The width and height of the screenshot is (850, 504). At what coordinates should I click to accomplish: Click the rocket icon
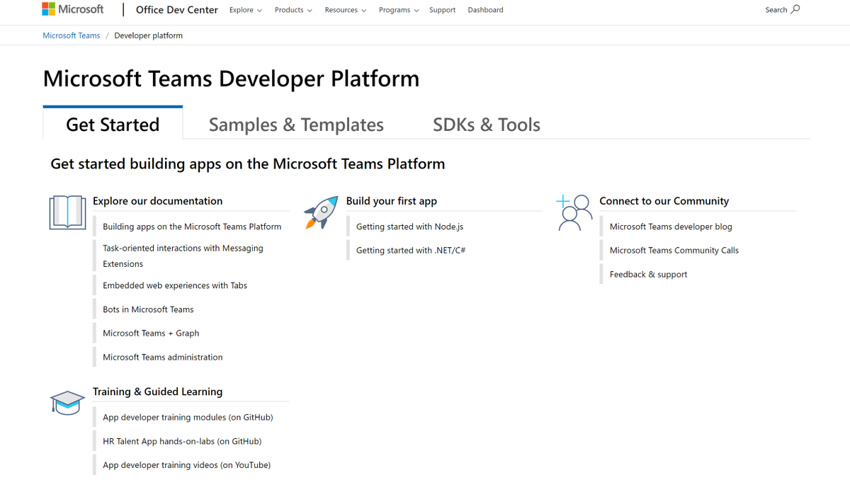coord(321,213)
